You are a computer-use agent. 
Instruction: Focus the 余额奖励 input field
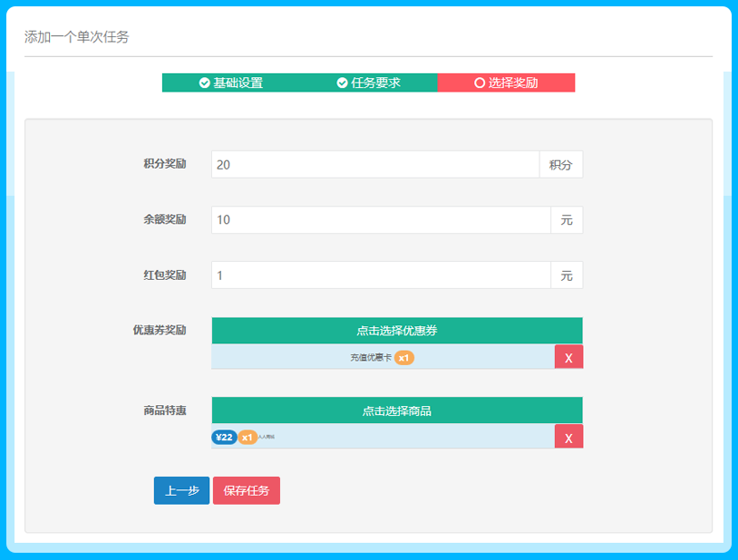(380, 220)
